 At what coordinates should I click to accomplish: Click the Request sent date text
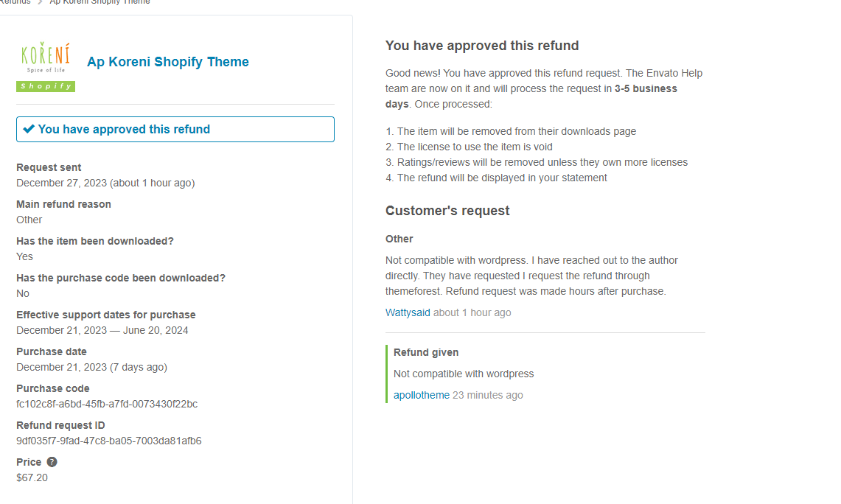click(x=105, y=183)
